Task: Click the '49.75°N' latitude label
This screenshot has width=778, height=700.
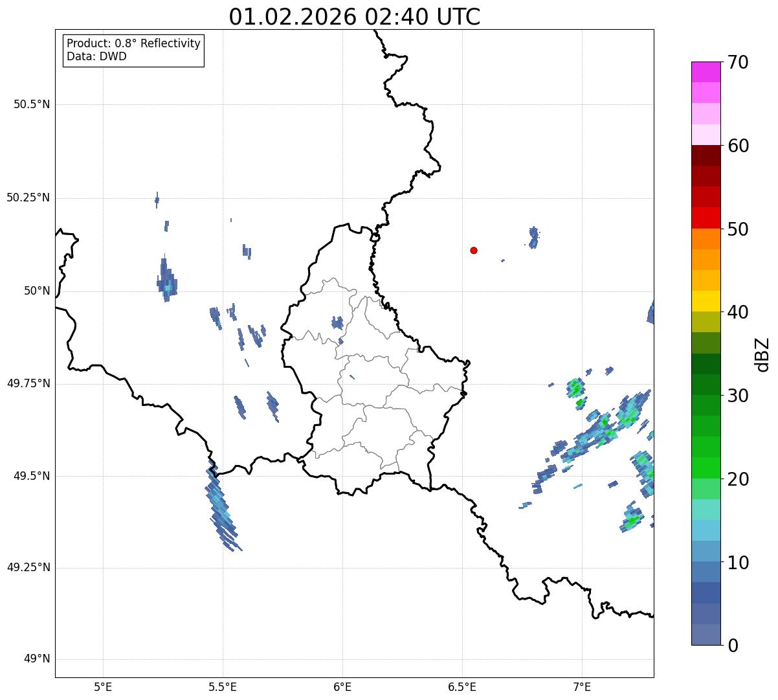Action: point(28,383)
